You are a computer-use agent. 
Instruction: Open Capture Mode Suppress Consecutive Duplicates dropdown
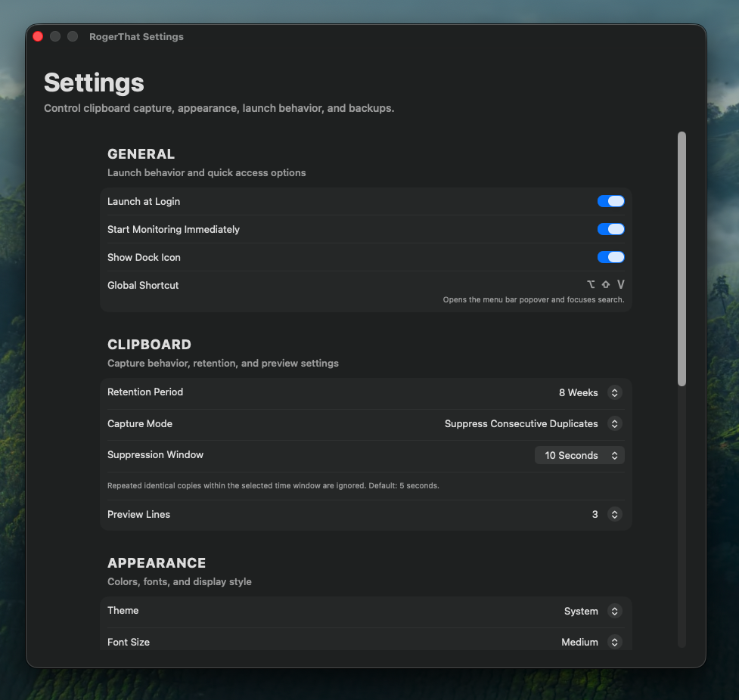pyautogui.click(x=533, y=423)
